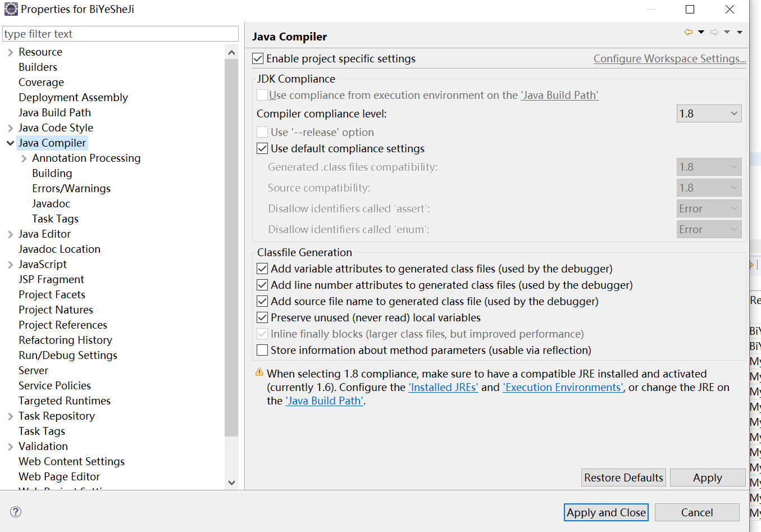Image resolution: width=761 pixels, height=532 pixels.
Task: Click the help question mark icon
Action: pyautogui.click(x=16, y=512)
